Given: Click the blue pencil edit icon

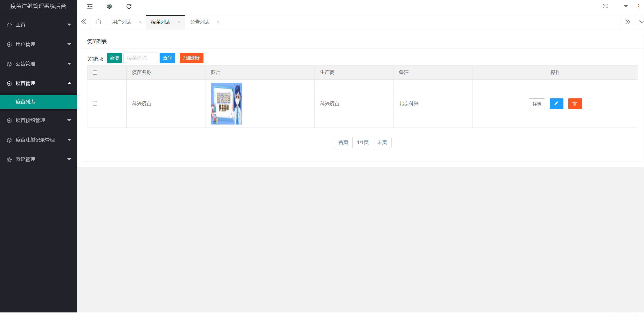Looking at the screenshot, I should (556, 104).
